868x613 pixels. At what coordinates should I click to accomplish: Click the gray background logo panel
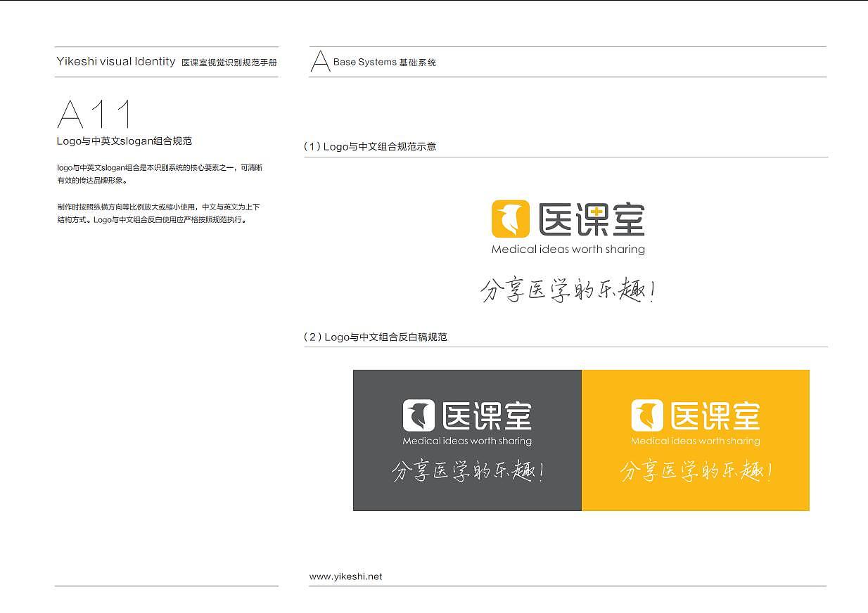coord(467,440)
